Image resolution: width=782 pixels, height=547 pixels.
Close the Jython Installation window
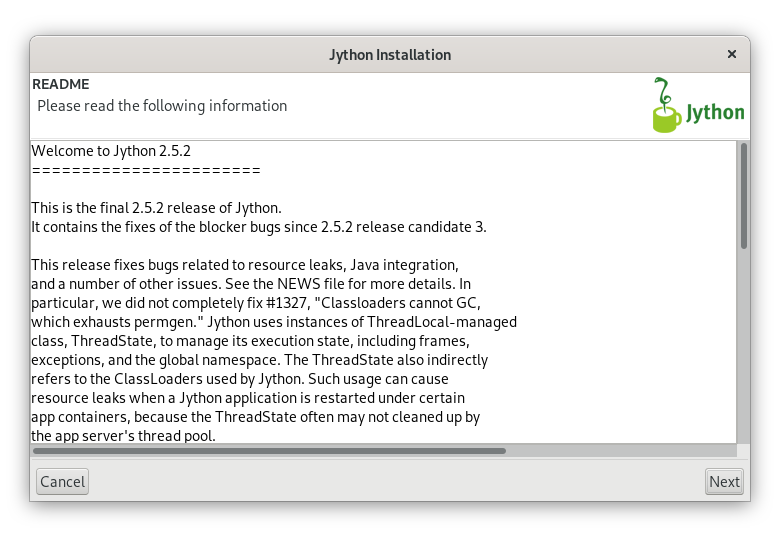732,54
